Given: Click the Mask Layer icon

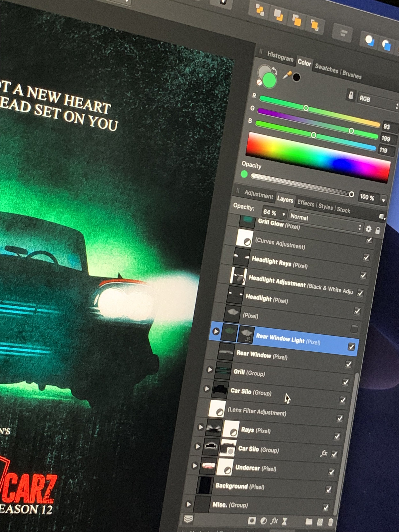Looking at the screenshot, I should 252,521.
